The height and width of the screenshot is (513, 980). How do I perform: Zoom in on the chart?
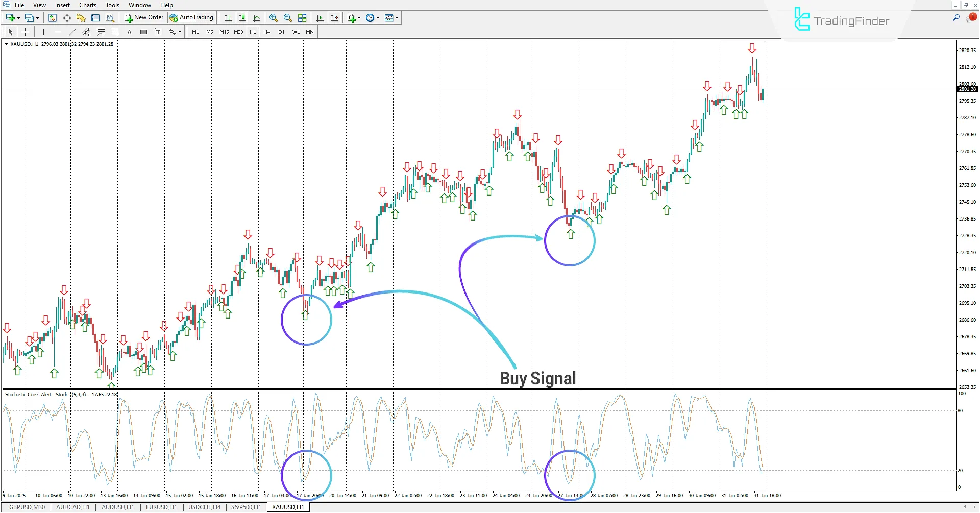point(274,18)
